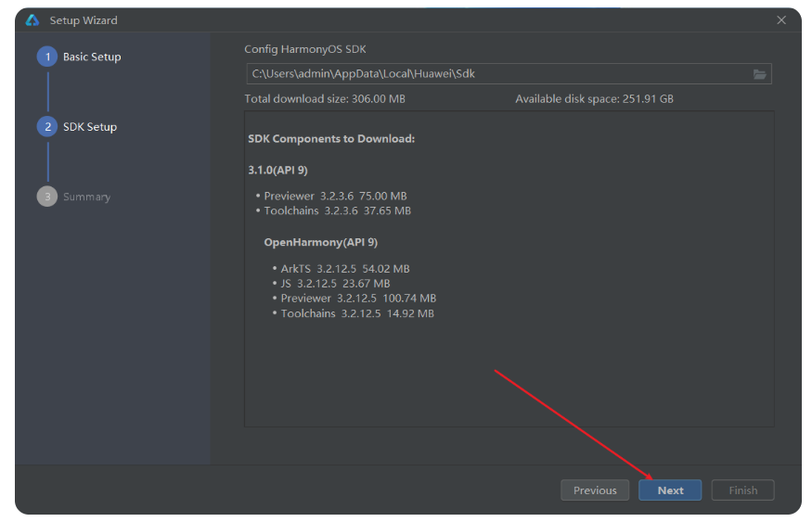The image size is (812, 522).
Task: Open folder browser for SDK path
Action: tap(759, 74)
